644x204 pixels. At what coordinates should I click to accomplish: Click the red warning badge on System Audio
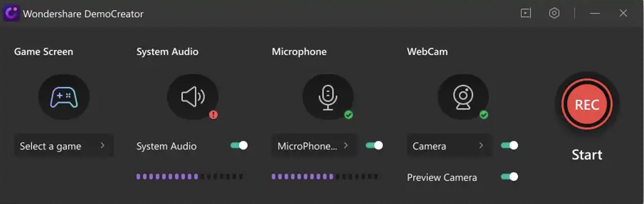point(213,115)
